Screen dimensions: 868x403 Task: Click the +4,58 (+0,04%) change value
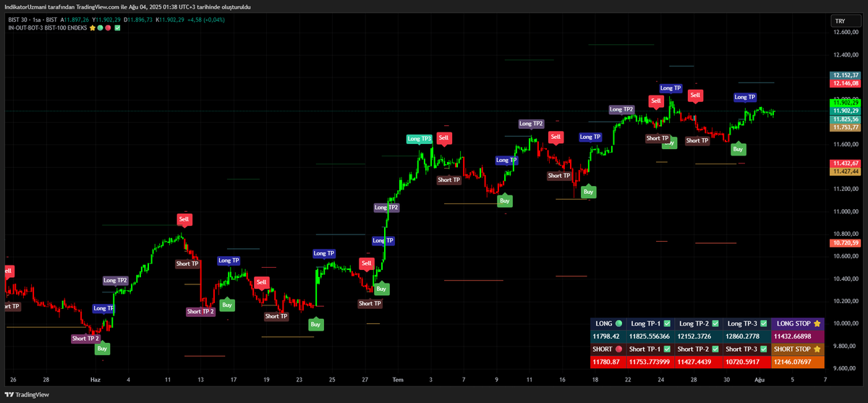205,20
